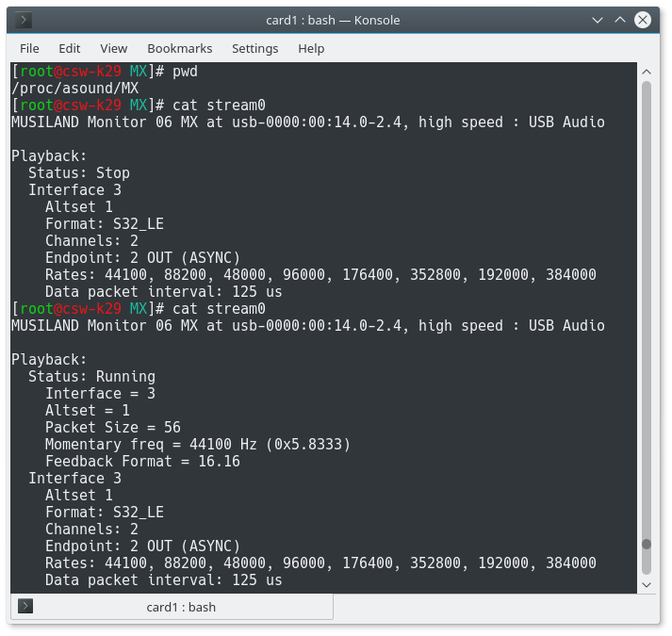The image size is (672, 636).
Task: Open the Edit menu
Action: tap(70, 48)
